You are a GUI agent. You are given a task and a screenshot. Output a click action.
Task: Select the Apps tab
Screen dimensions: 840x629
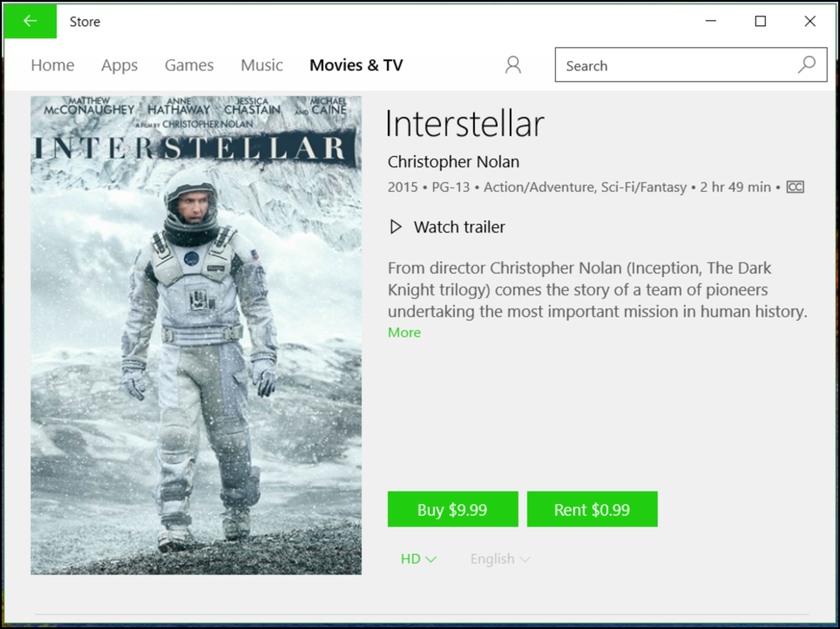point(119,64)
